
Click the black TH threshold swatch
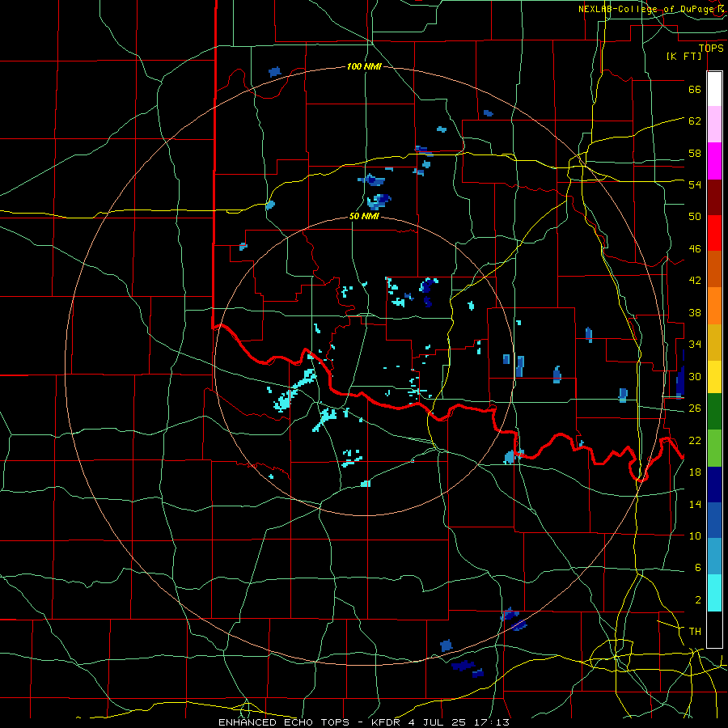coord(714,629)
